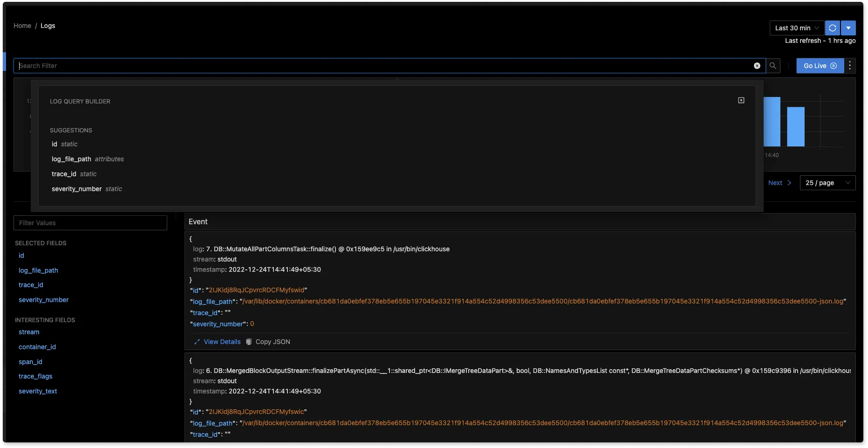Click the refresh icon button
Screen dimensions: 868x448
pos(833,28)
